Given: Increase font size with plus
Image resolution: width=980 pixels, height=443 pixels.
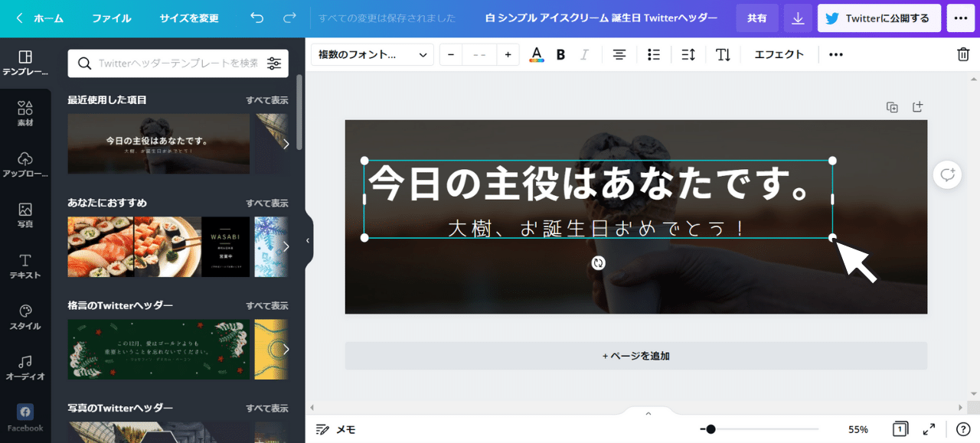Looking at the screenshot, I should tap(508, 54).
